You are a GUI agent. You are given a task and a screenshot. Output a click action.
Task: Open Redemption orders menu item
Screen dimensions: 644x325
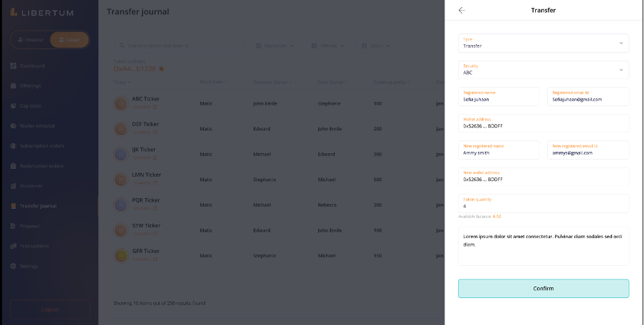pos(42,166)
